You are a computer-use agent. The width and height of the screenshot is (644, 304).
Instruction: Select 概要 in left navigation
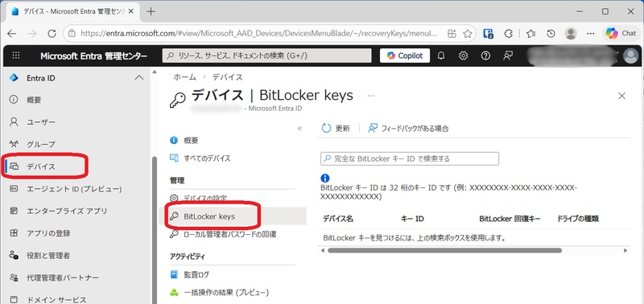click(x=34, y=100)
